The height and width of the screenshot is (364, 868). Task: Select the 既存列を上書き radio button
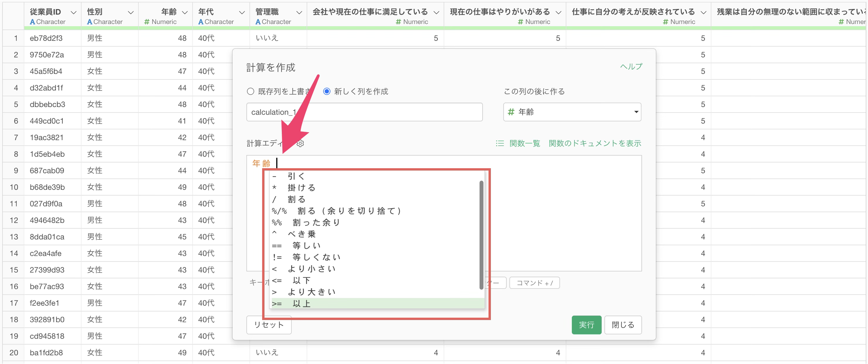coord(250,92)
